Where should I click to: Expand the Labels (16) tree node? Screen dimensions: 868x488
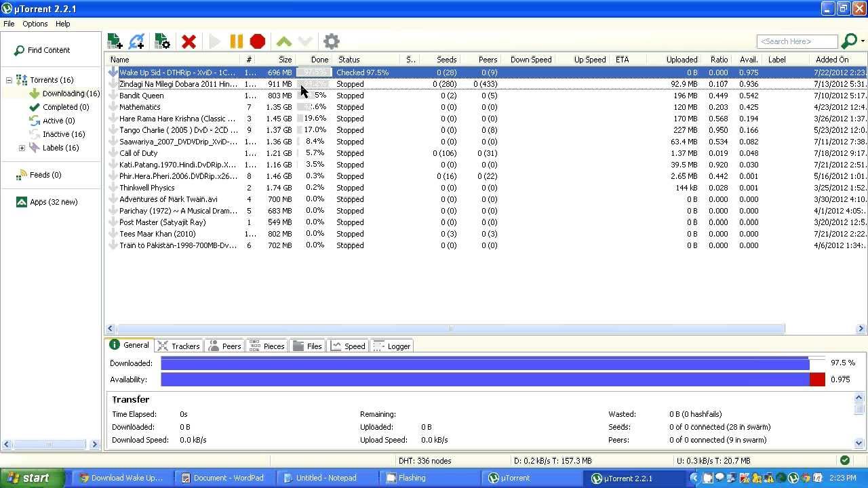[x=22, y=148]
